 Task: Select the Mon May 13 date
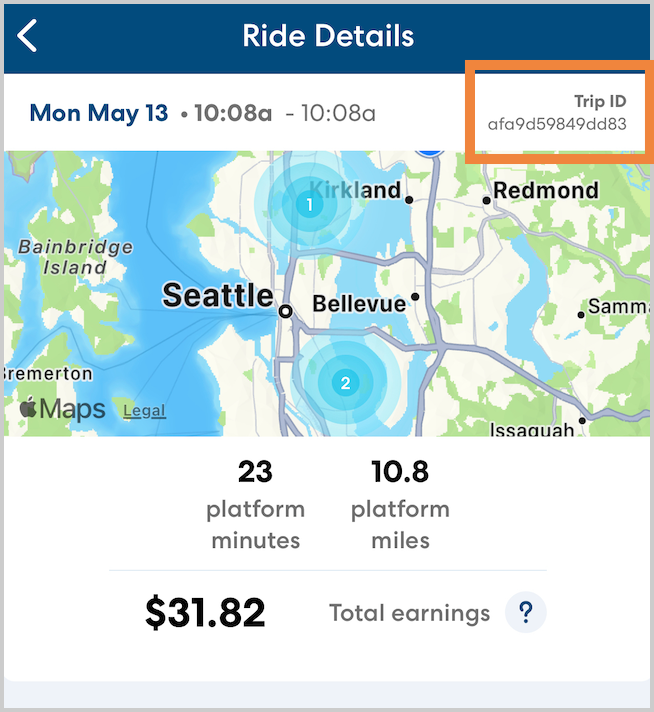[99, 113]
